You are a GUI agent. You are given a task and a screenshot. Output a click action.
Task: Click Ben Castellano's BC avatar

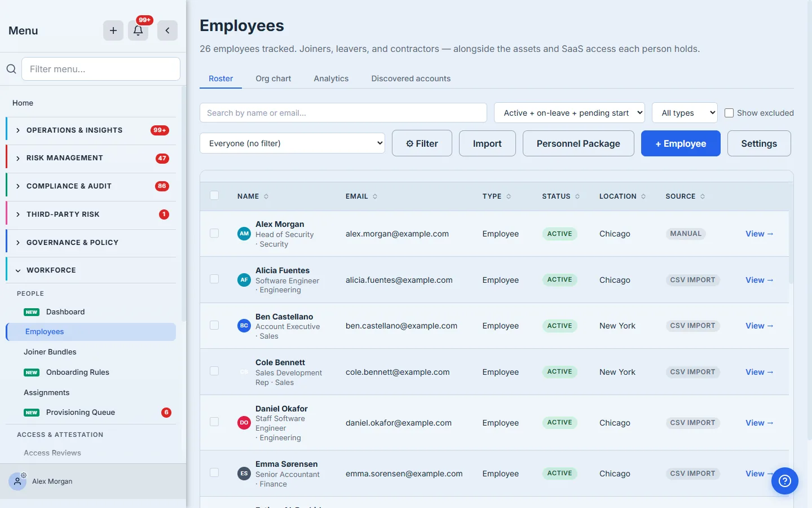tap(244, 326)
